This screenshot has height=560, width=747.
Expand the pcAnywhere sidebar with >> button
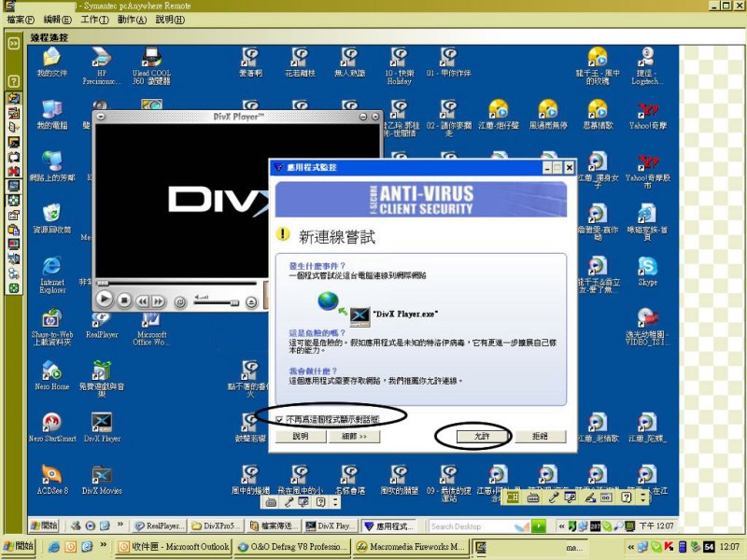point(13,43)
